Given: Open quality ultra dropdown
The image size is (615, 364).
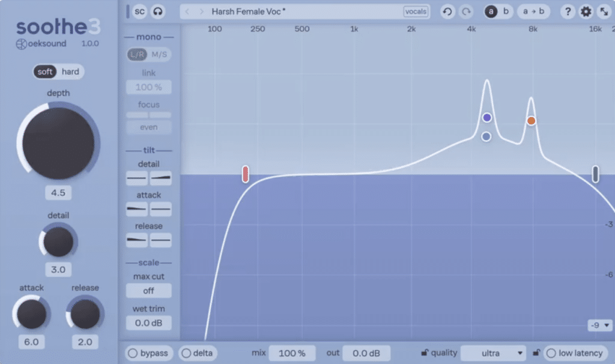Looking at the screenshot, I should (494, 353).
